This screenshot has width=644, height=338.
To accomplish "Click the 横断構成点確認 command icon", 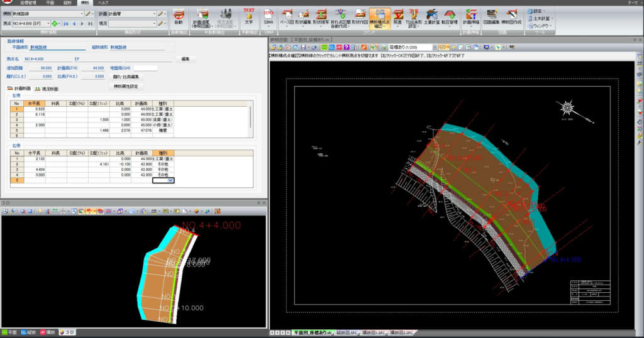I will click(379, 16).
